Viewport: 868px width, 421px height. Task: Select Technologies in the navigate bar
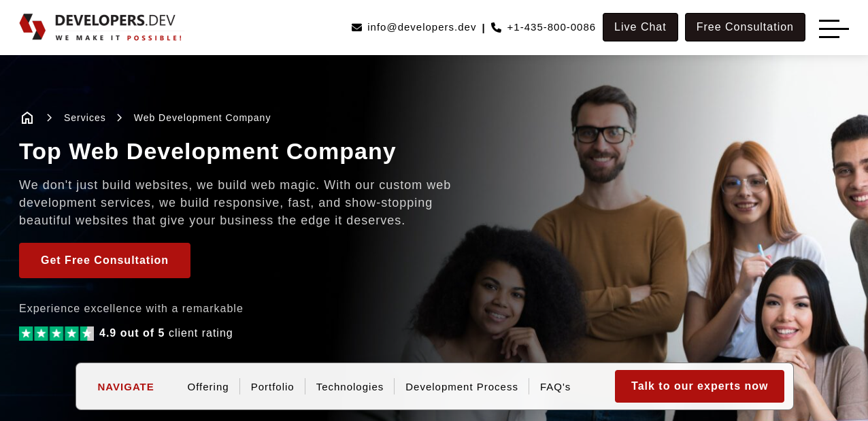pos(350,387)
